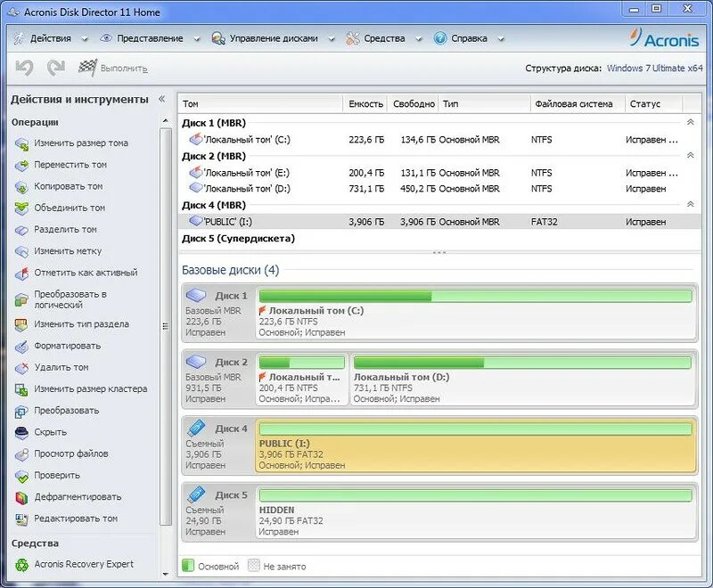
Task: Open the Действия menu
Action: point(51,38)
